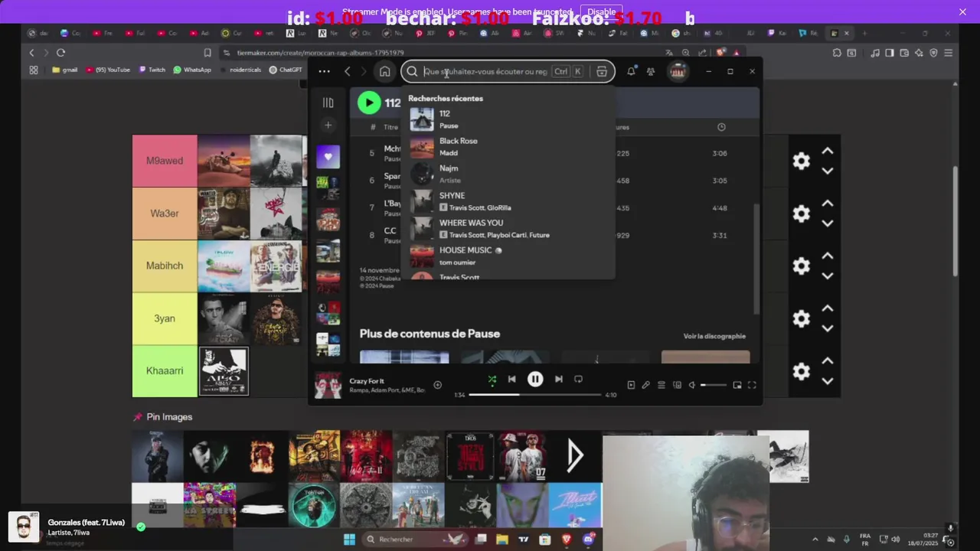Open the ChatGPT bookmark
The height and width of the screenshot is (551, 980).
(286, 70)
